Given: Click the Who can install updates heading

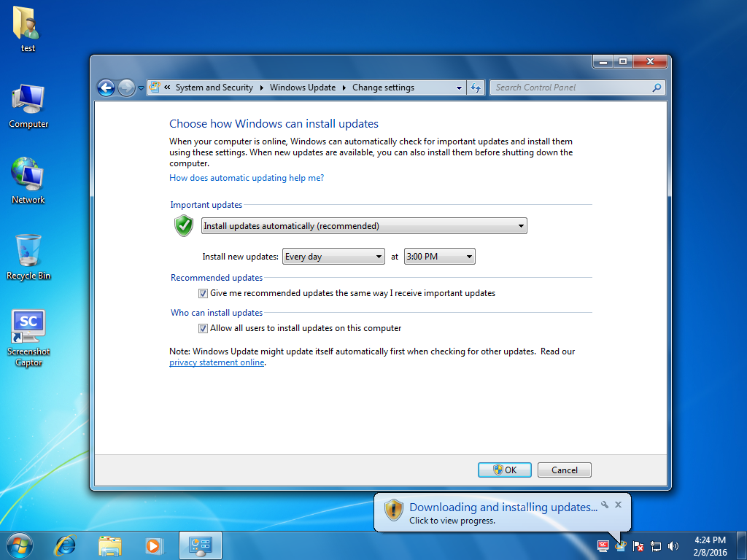Looking at the screenshot, I should (217, 313).
